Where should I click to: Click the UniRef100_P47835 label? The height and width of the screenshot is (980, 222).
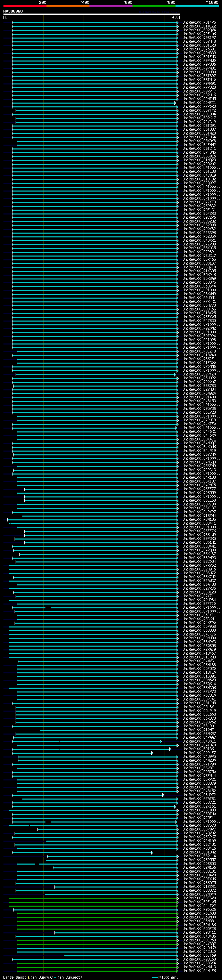[199, 321]
